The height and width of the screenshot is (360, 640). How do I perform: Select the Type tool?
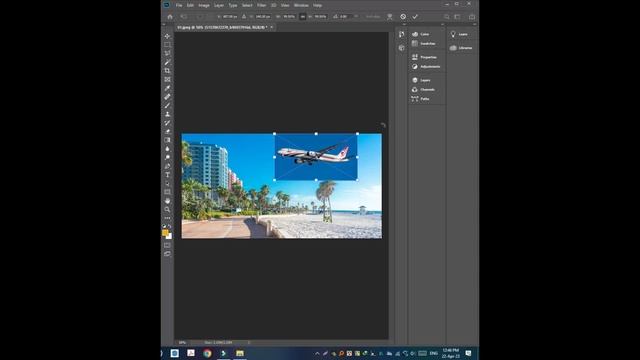[x=167, y=175]
